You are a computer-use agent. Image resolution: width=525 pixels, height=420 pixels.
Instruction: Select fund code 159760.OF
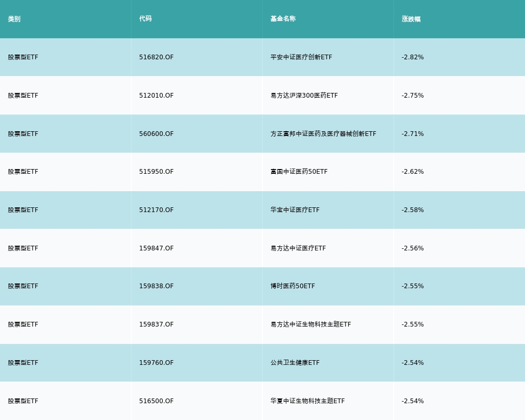coord(156,363)
